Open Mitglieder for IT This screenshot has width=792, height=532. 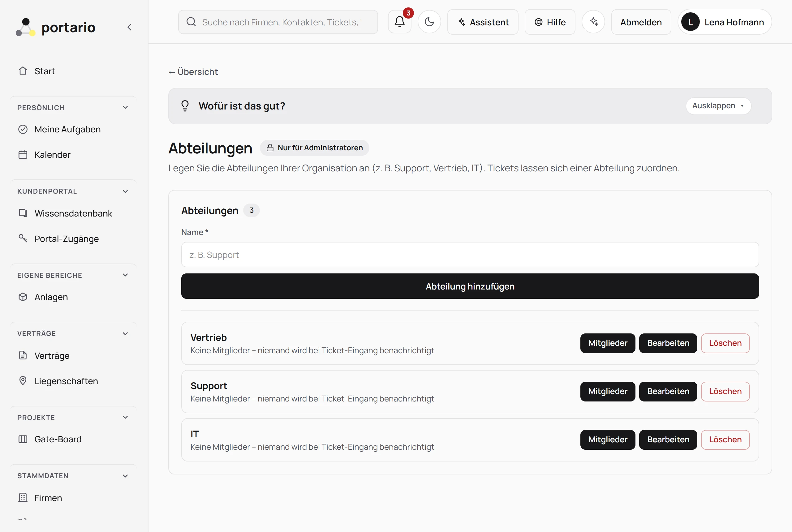pos(607,440)
